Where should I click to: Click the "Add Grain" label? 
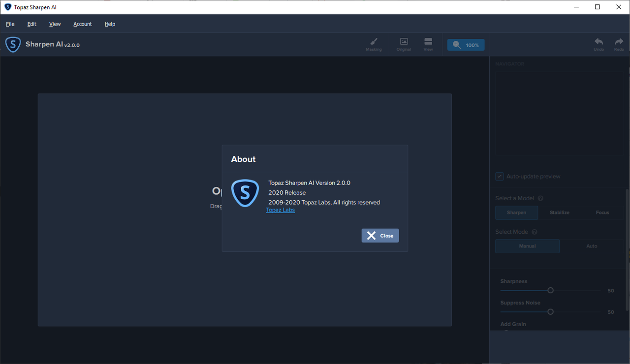[513, 324]
